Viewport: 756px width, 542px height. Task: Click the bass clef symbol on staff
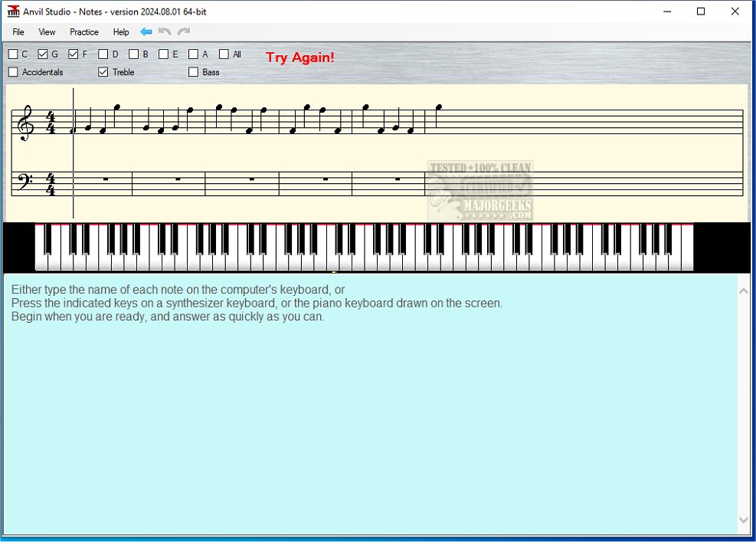pos(25,182)
